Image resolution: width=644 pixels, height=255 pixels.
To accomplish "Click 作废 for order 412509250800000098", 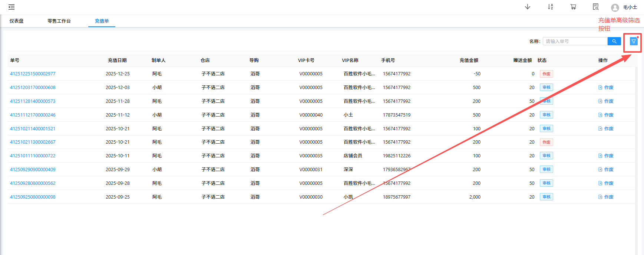I will [x=606, y=197].
